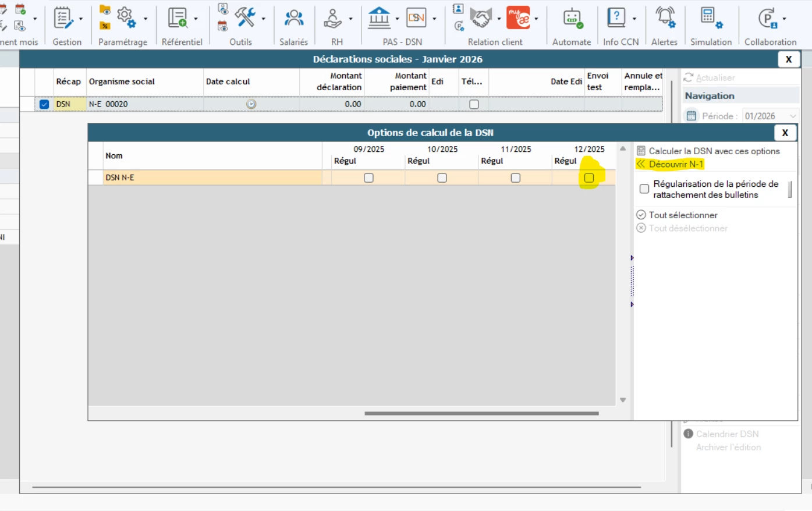Screen dimensions: 812x511
Task: Click the small P gear icon in Relation client
Action: click(x=459, y=26)
